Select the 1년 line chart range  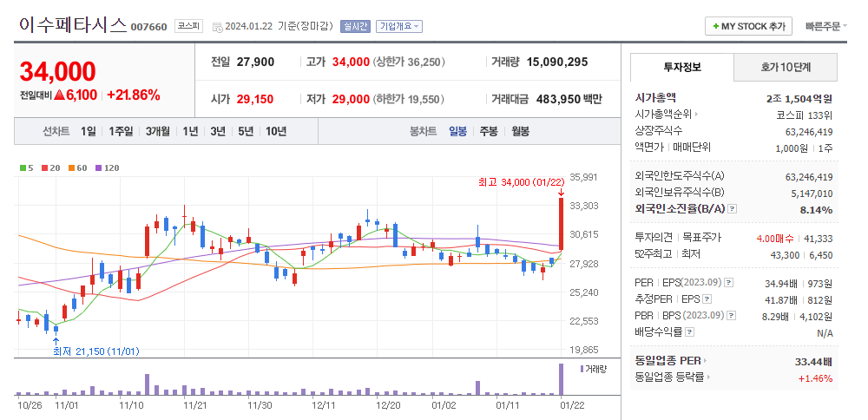click(190, 132)
